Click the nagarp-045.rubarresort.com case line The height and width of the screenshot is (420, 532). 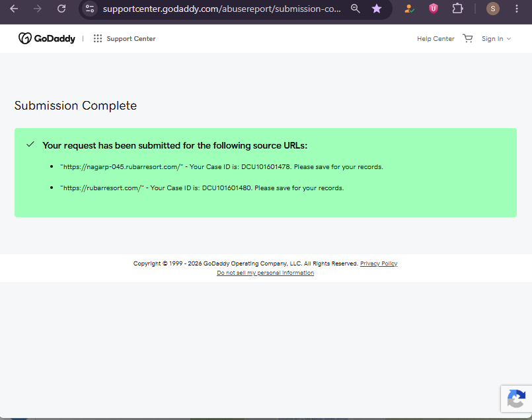point(221,167)
